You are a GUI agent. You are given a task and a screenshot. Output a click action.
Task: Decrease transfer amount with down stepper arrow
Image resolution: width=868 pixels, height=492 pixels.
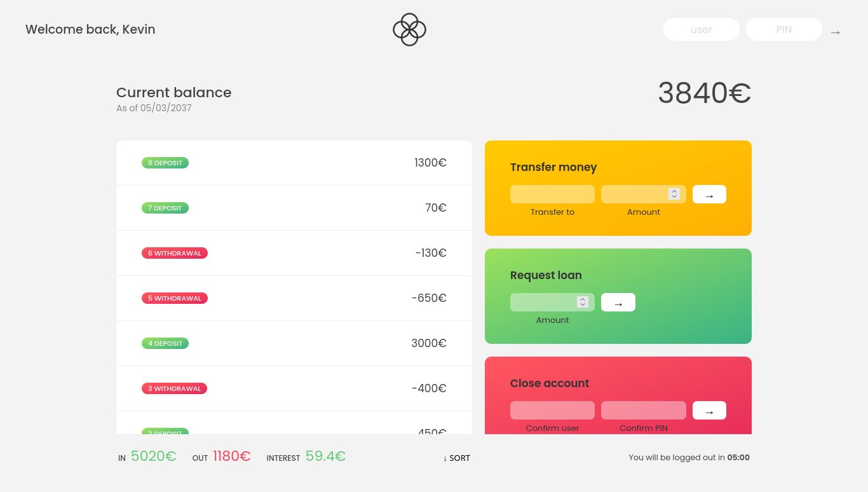pyautogui.click(x=674, y=197)
